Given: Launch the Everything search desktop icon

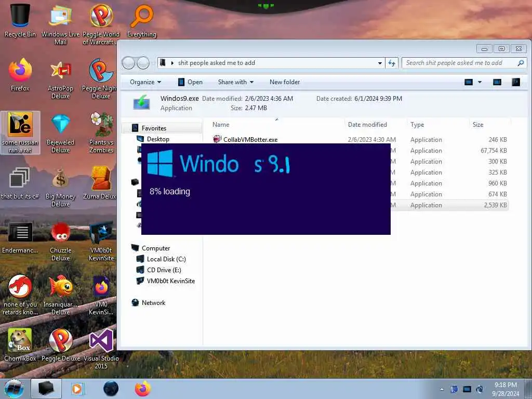Looking at the screenshot, I should pyautogui.click(x=141, y=20).
